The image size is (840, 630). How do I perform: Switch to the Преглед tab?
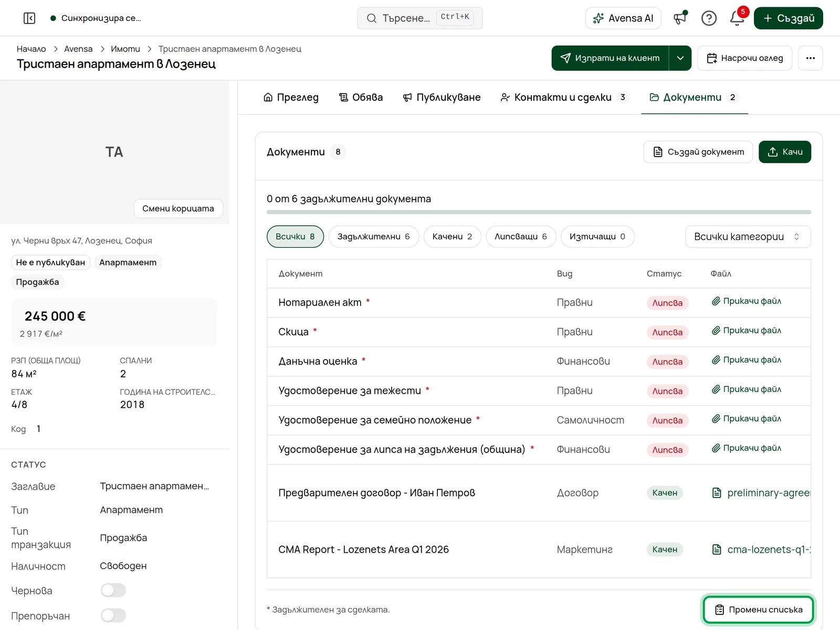pos(291,97)
